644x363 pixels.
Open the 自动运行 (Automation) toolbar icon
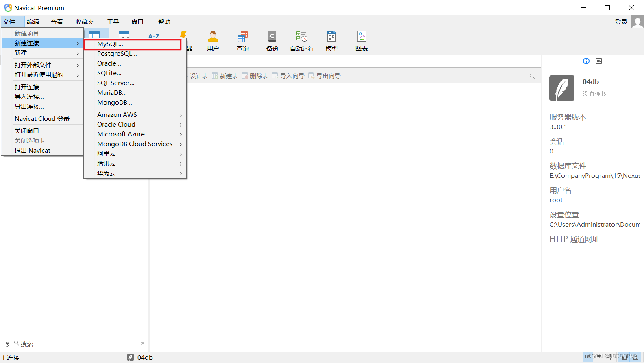pos(302,41)
